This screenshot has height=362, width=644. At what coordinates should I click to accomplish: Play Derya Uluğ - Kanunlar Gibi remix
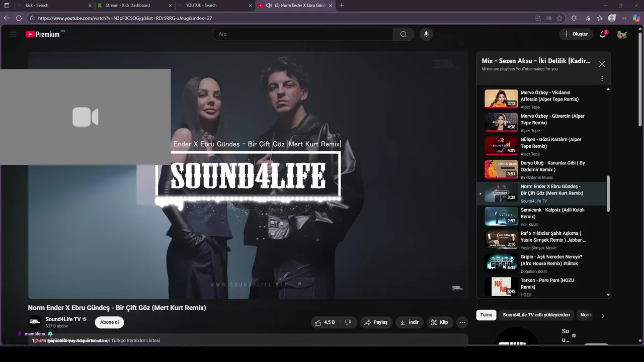[x=541, y=169]
